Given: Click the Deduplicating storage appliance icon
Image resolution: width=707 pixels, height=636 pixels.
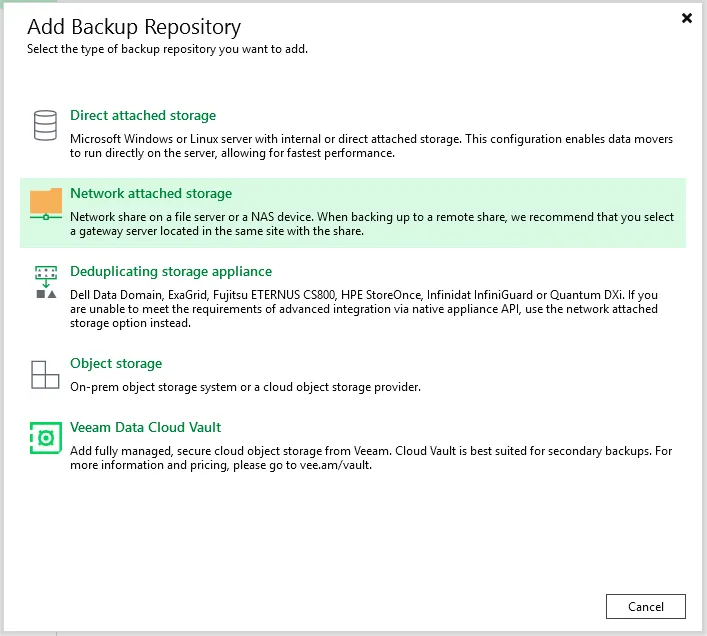Looking at the screenshot, I should pyautogui.click(x=45, y=282).
